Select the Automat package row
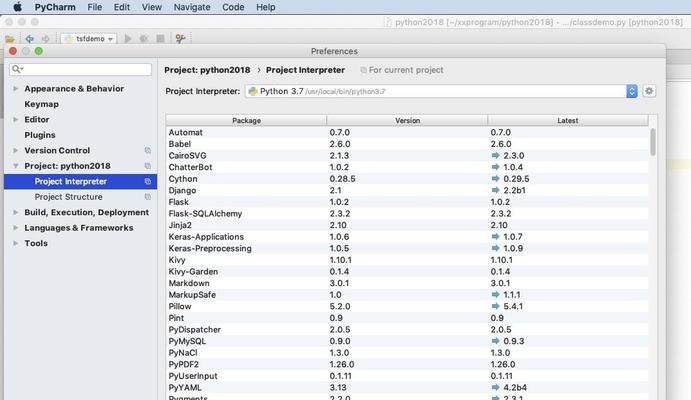Image resolution: width=691 pixels, height=400 pixels. click(x=407, y=132)
